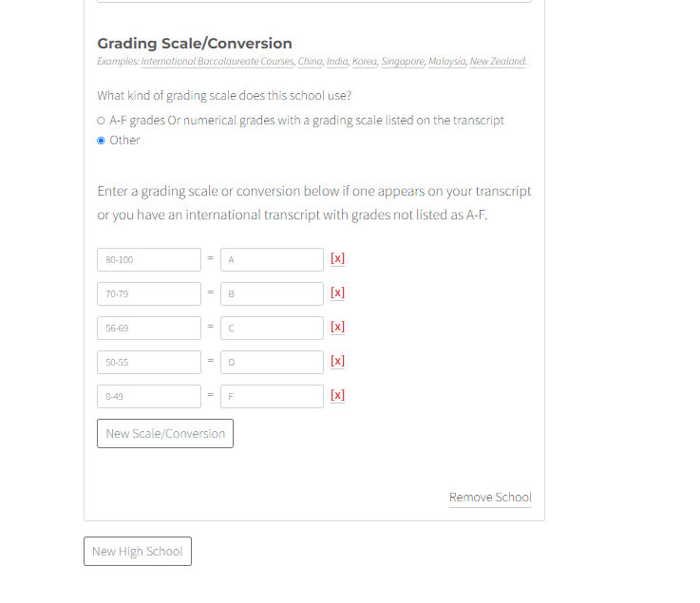The height and width of the screenshot is (603, 700).
Task: Open the India example link
Action: click(x=337, y=61)
